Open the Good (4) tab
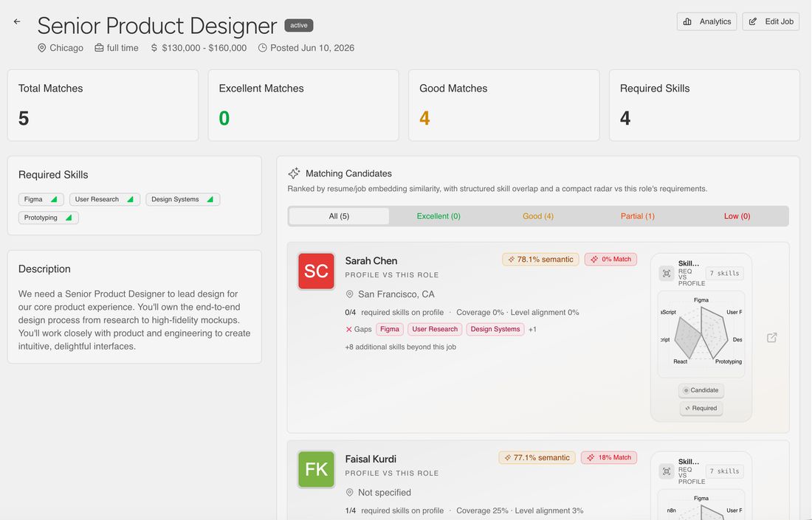Screen dimensions: 812x520 538,216
